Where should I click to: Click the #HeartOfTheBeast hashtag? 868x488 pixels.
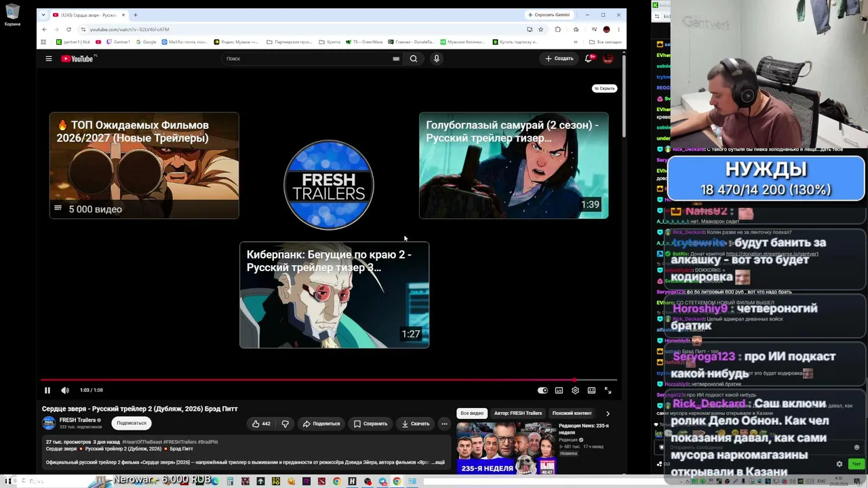tap(142, 442)
